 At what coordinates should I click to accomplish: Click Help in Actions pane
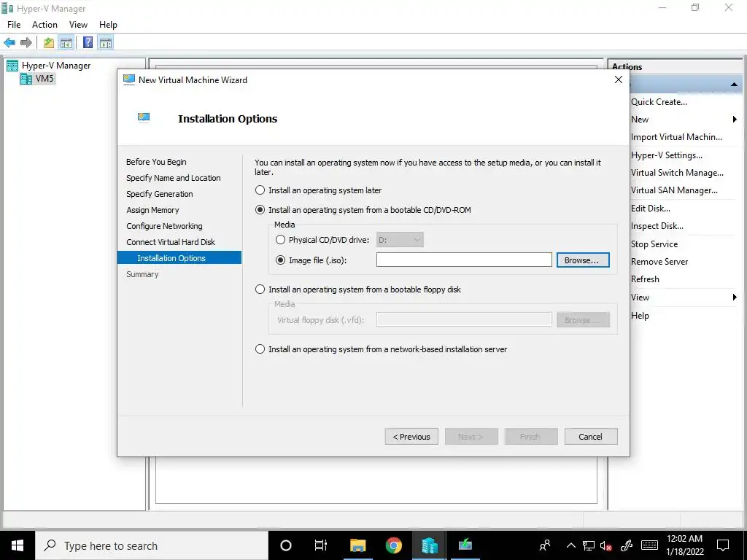[x=640, y=316]
